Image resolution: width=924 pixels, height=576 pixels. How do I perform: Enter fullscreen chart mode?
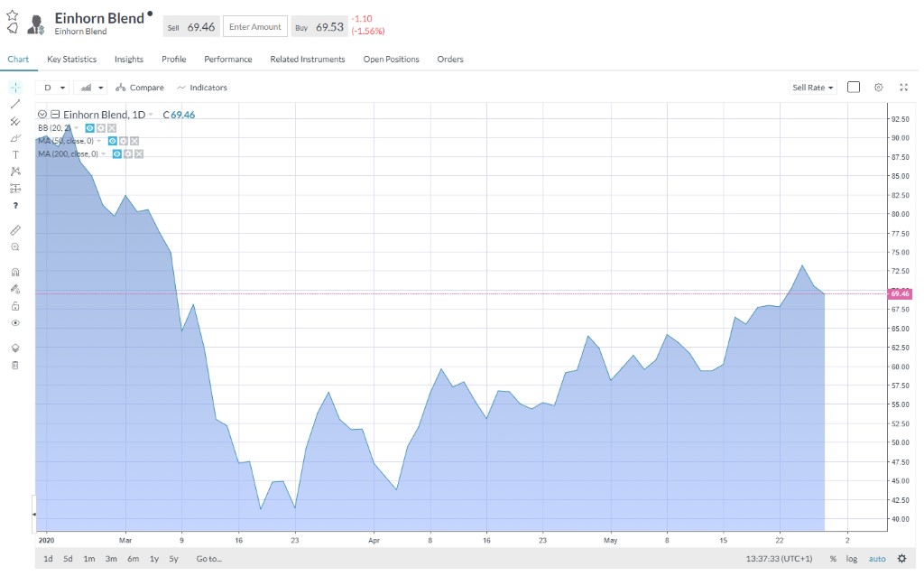[903, 88]
